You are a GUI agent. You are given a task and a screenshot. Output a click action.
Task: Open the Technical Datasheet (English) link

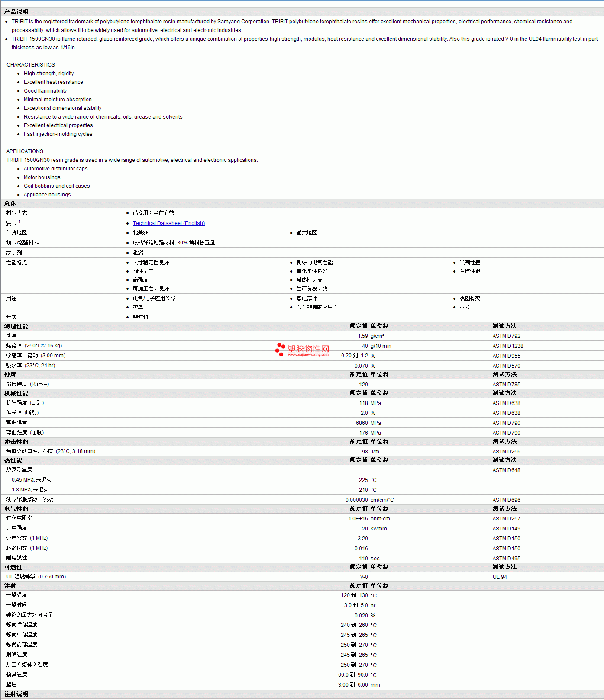pyautogui.click(x=168, y=223)
